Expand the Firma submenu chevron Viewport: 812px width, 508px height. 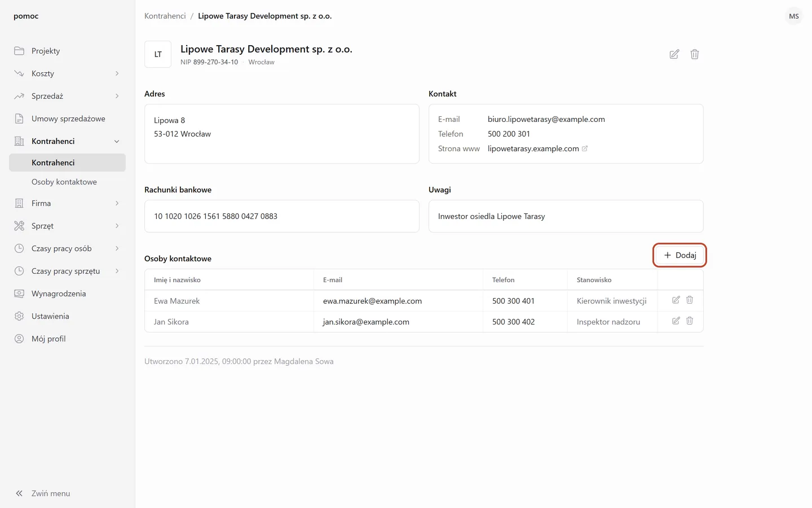[117, 203]
